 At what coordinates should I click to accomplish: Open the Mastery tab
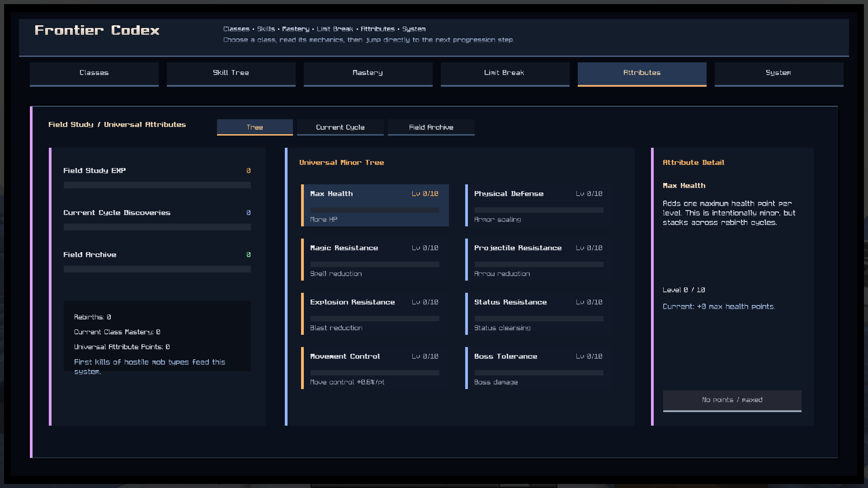pyautogui.click(x=368, y=74)
